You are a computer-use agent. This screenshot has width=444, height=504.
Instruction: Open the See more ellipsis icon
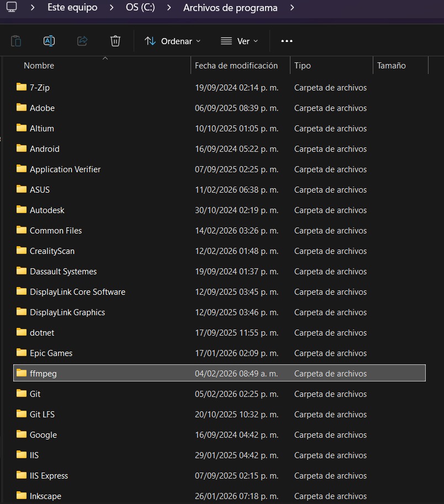pos(287,40)
